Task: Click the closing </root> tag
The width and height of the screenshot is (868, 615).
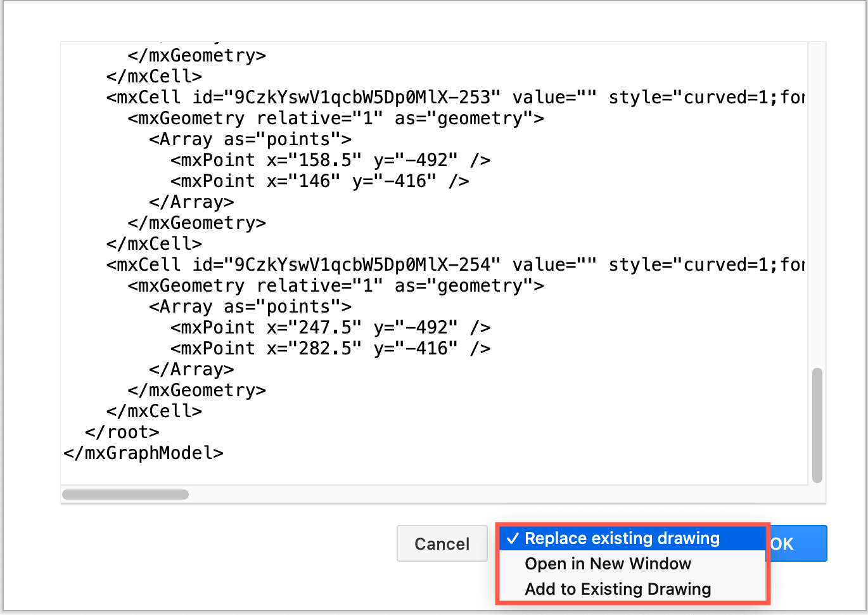Action: click(123, 432)
